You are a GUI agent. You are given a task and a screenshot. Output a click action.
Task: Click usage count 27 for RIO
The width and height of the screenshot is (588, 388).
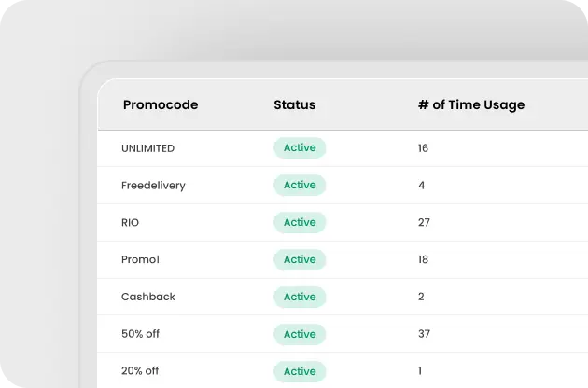point(424,222)
